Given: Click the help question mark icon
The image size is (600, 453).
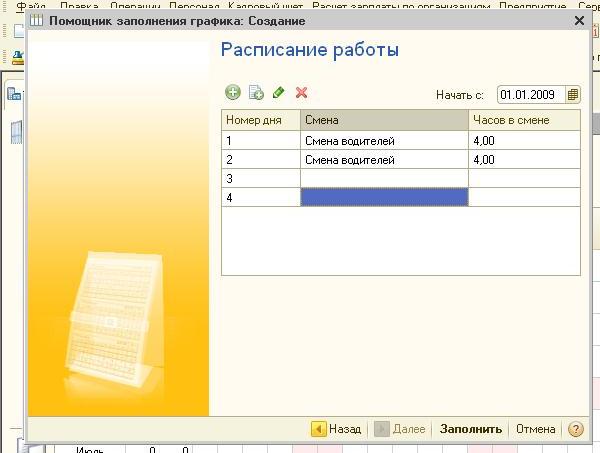Looking at the screenshot, I should coord(575,429).
